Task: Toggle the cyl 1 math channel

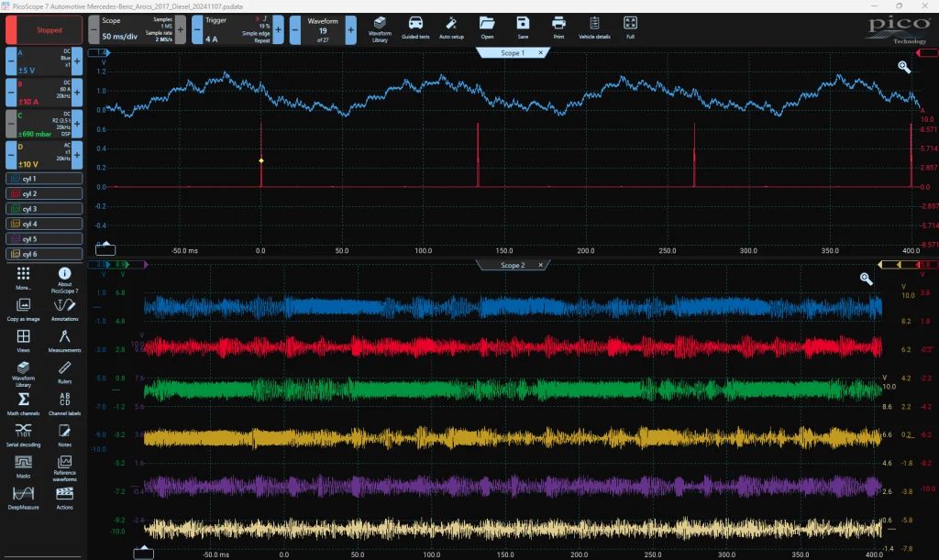Action: click(x=44, y=179)
